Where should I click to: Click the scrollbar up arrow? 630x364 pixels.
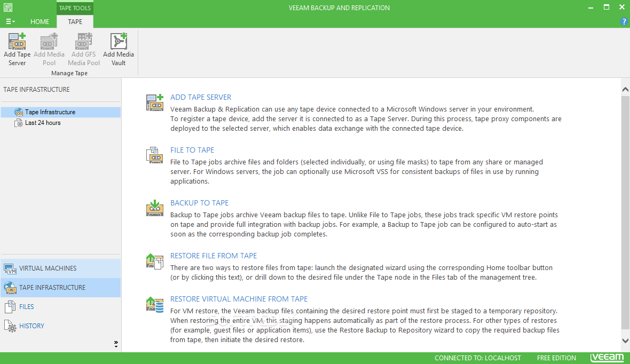coord(625,90)
